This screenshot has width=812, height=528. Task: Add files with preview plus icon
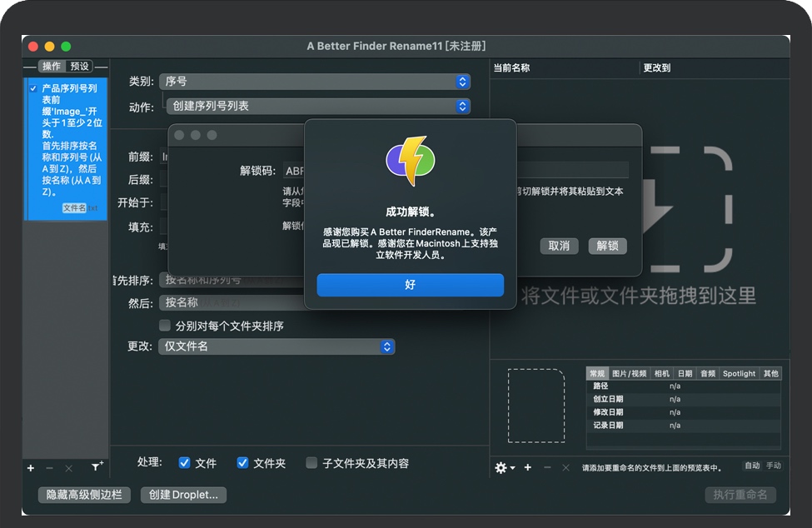(528, 467)
